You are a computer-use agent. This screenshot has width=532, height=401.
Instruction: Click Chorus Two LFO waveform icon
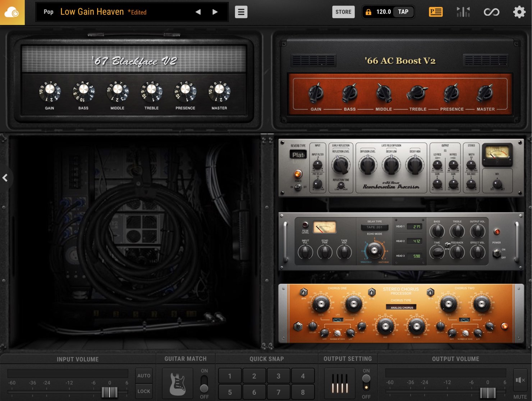point(464,320)
